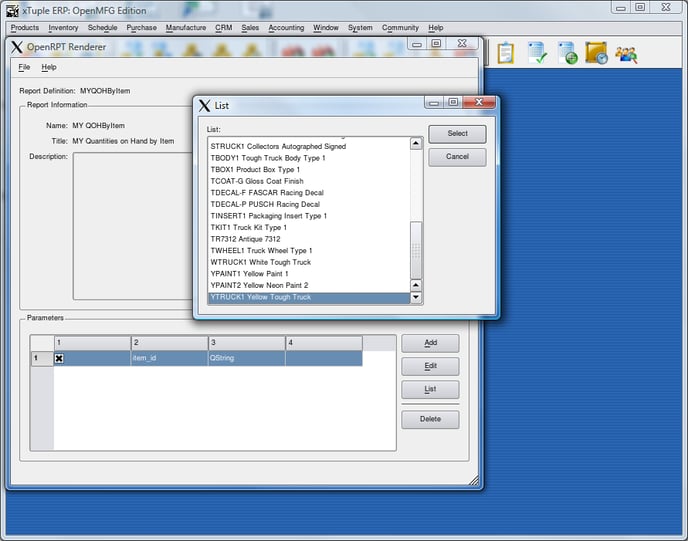Open the Accounting menu

click(286, 28)
